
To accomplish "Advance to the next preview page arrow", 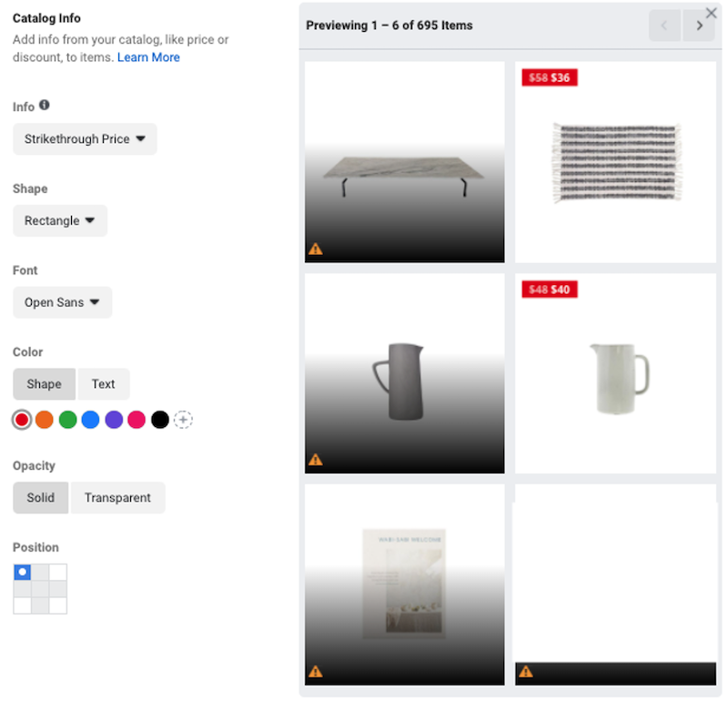I will pyautogui.click(x=699, y=25).
